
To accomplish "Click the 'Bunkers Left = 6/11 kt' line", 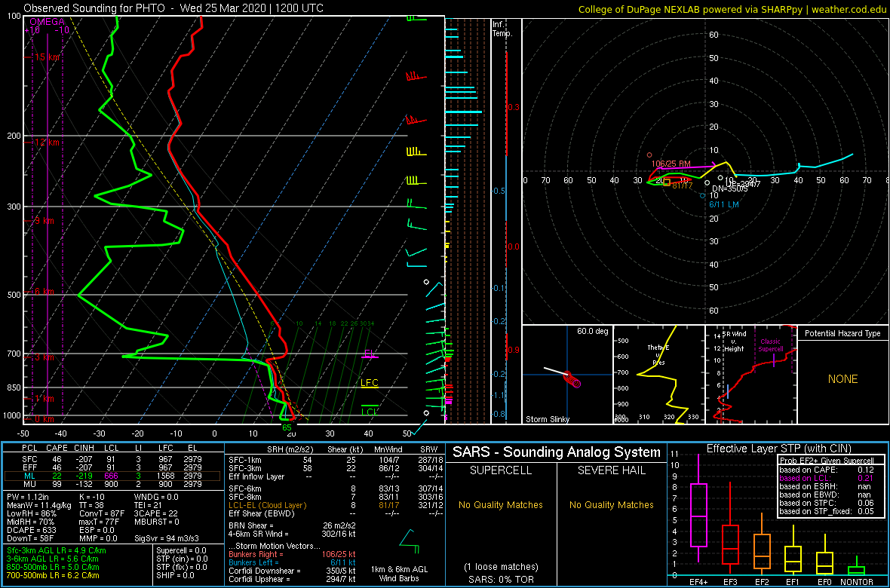I will click(291, 562).
